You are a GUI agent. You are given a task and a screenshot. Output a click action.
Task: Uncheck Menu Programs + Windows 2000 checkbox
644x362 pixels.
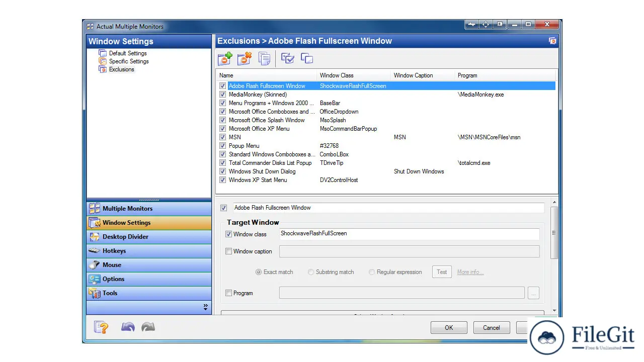point(222,103)
